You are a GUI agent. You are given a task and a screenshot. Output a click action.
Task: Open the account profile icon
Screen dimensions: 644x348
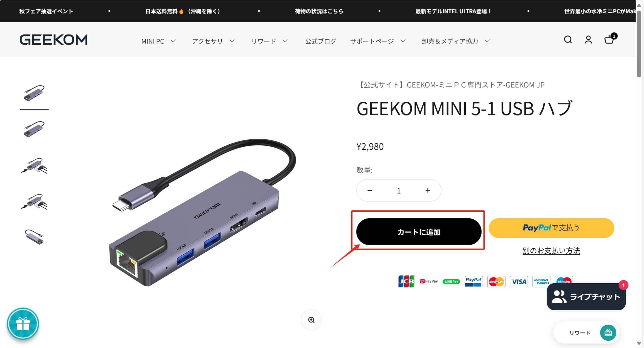pos(588,40)
